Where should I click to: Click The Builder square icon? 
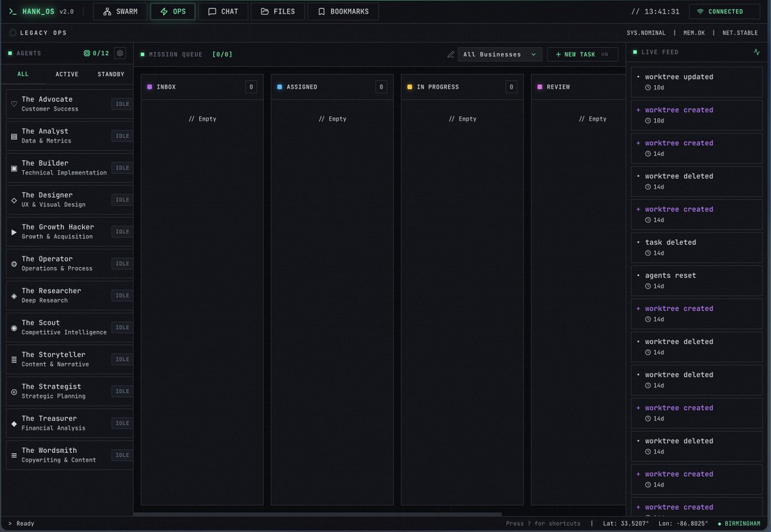14,168
